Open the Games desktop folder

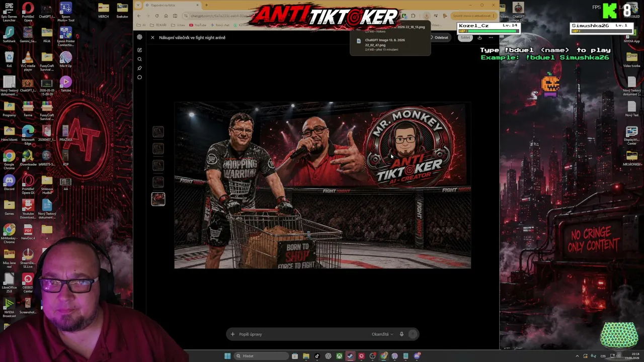point(9,208)
